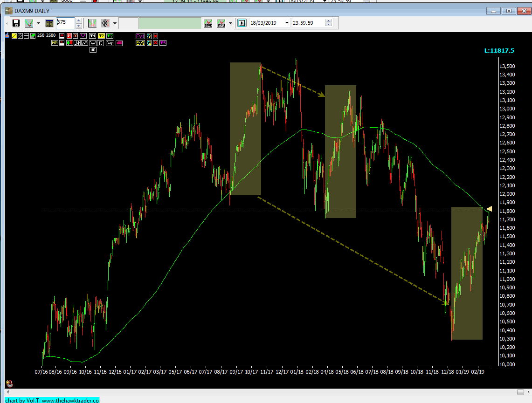Click the time field showing 23.59.59
The image size is (532, 403).
tap(308, 23)
